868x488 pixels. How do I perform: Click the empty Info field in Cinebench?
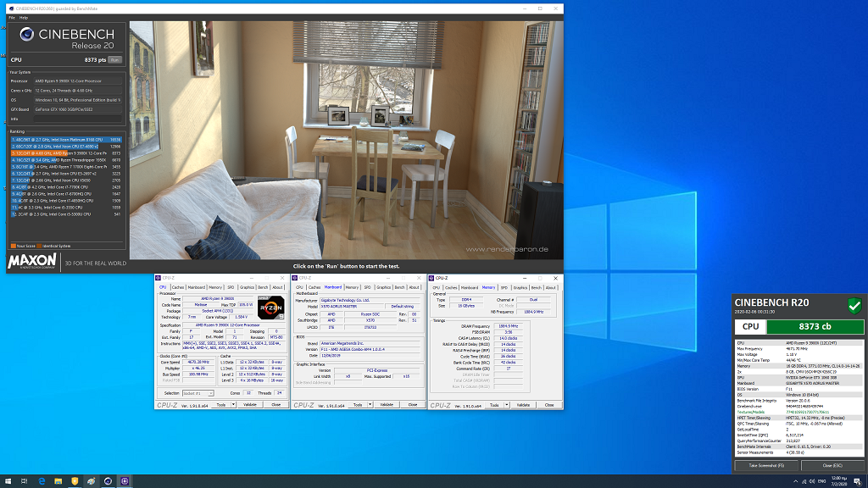pyautogui.click(x=77, y=119)
